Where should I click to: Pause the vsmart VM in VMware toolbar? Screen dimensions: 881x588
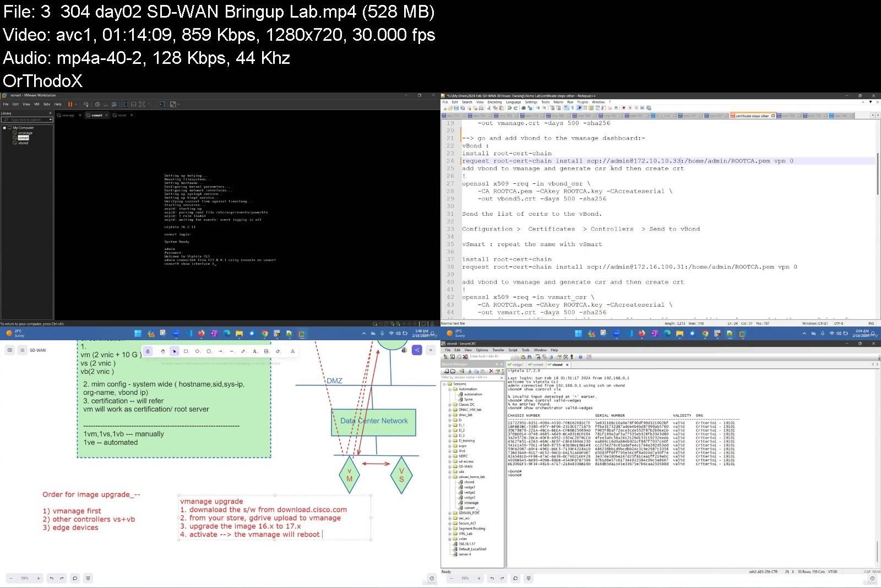pos(70,104)
